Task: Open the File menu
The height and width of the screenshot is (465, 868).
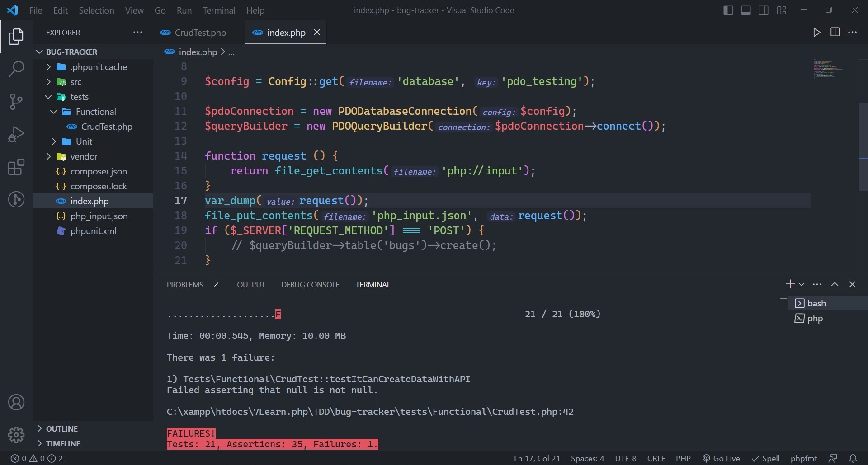Action: coord(36,10)
